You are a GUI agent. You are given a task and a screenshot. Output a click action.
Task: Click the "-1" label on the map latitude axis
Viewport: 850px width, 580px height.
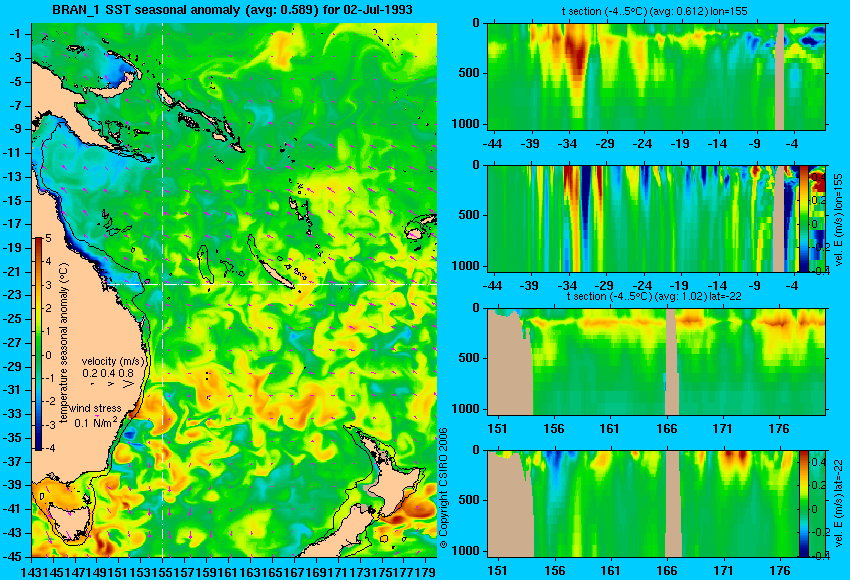(15, 34)
